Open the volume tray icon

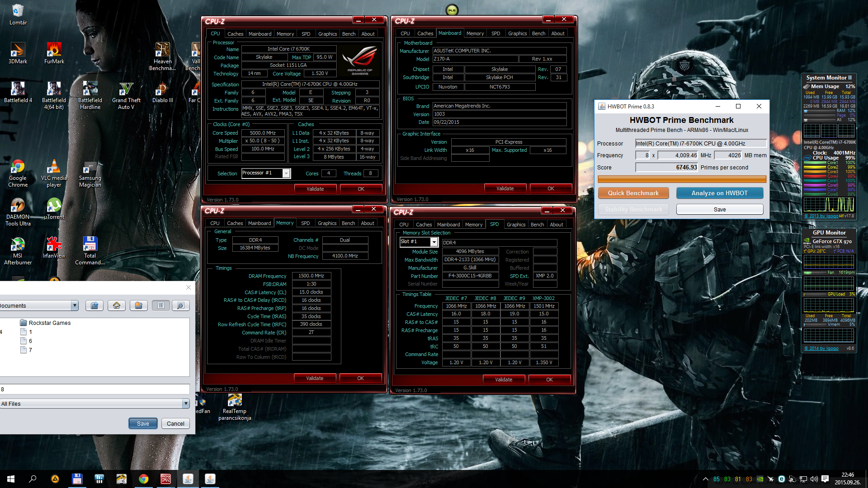[814, 479]
